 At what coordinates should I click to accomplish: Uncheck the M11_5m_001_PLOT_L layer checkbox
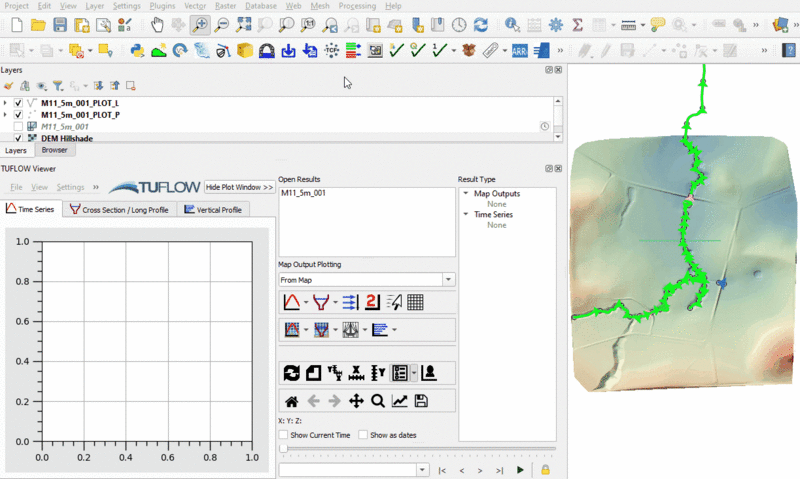click(x=19, y=103)
